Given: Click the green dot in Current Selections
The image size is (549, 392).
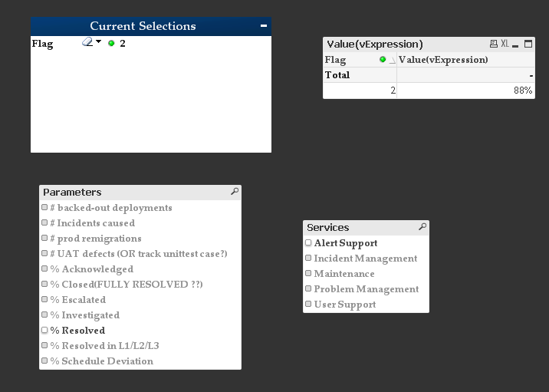Looking at the screenshot, I should pyautogui.click(x=111, y=44).
